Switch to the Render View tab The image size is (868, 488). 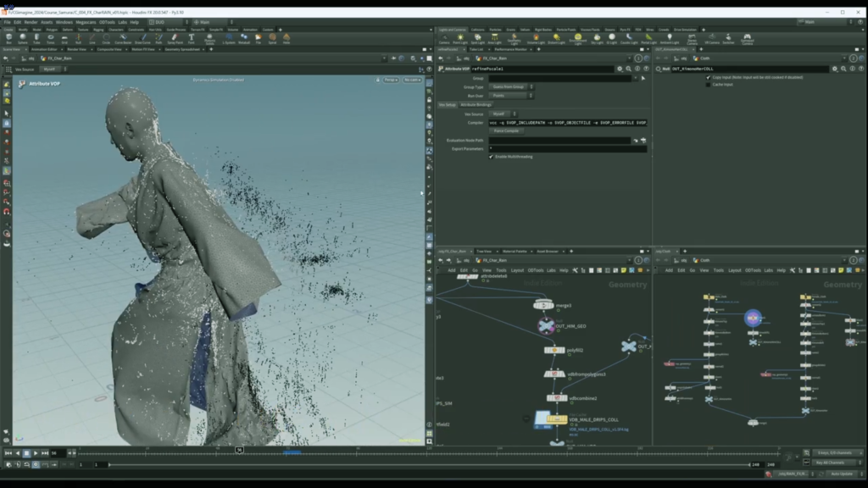76,49
